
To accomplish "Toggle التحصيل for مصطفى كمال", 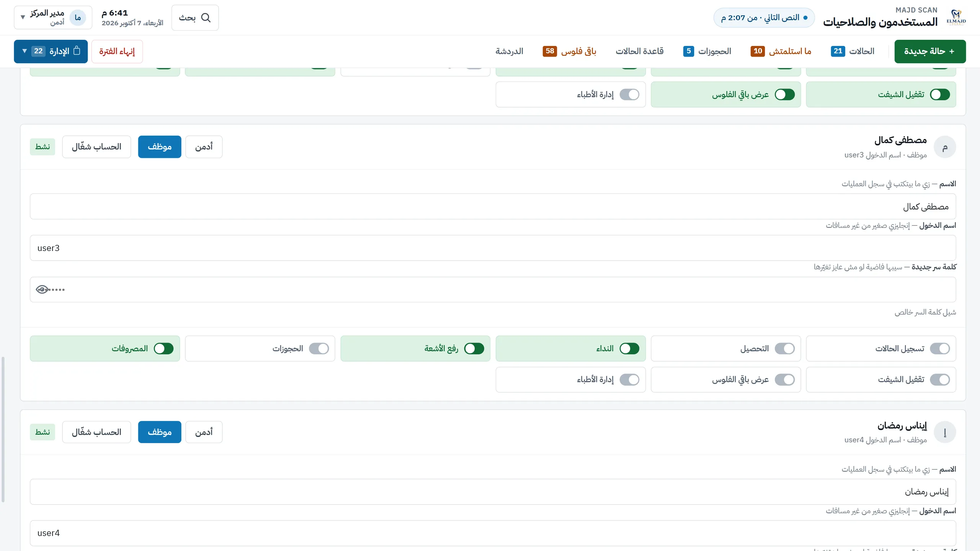I will (x=785, y=349).
